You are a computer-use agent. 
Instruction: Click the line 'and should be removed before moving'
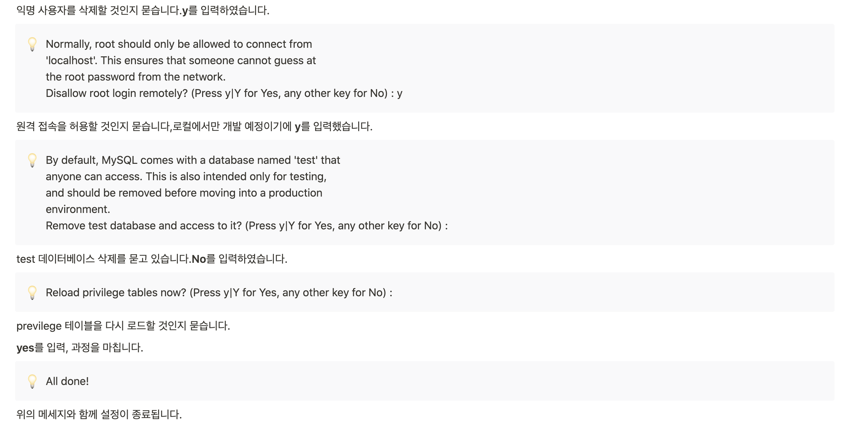[x=184, y=193]
